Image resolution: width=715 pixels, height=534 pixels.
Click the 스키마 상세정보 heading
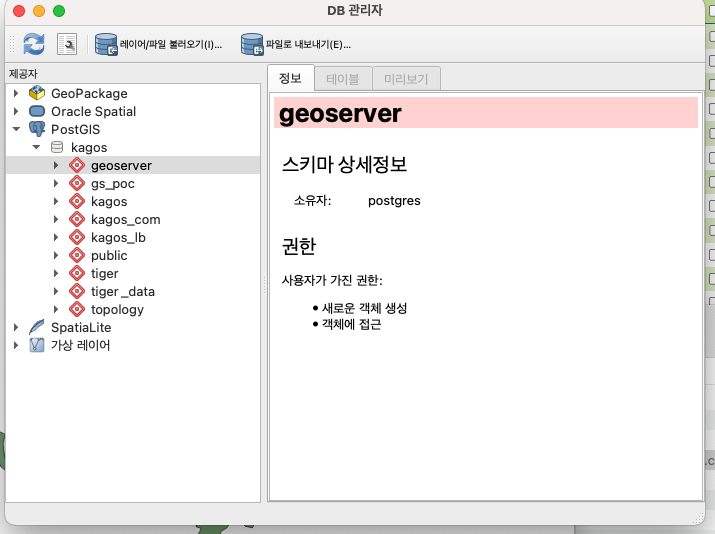tap(344, 164)
